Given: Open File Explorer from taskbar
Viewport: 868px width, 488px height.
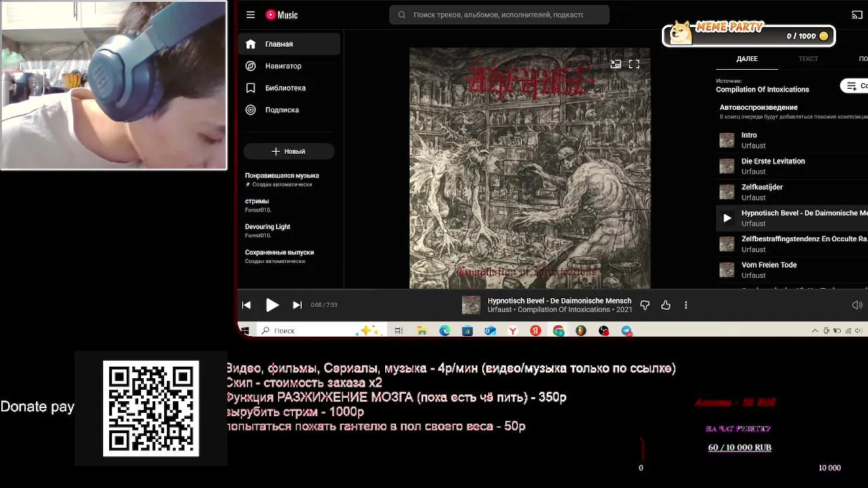Looking at the screenshot, I should (x=422, y=331).
